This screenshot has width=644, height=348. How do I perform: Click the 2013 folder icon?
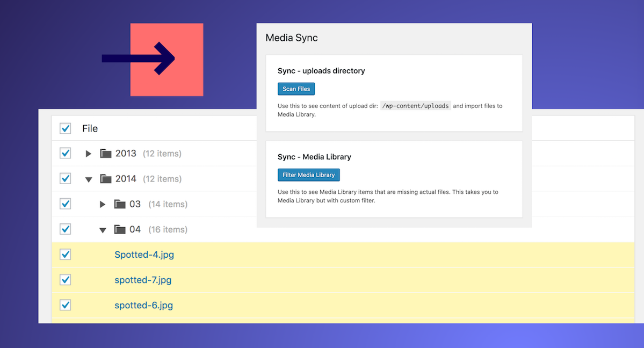point(106,153)
